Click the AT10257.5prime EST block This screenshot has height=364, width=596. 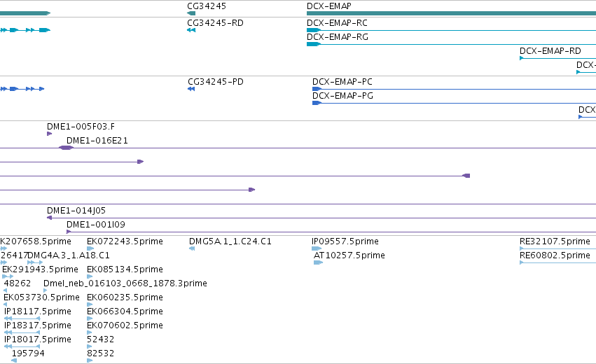(318, 262)
